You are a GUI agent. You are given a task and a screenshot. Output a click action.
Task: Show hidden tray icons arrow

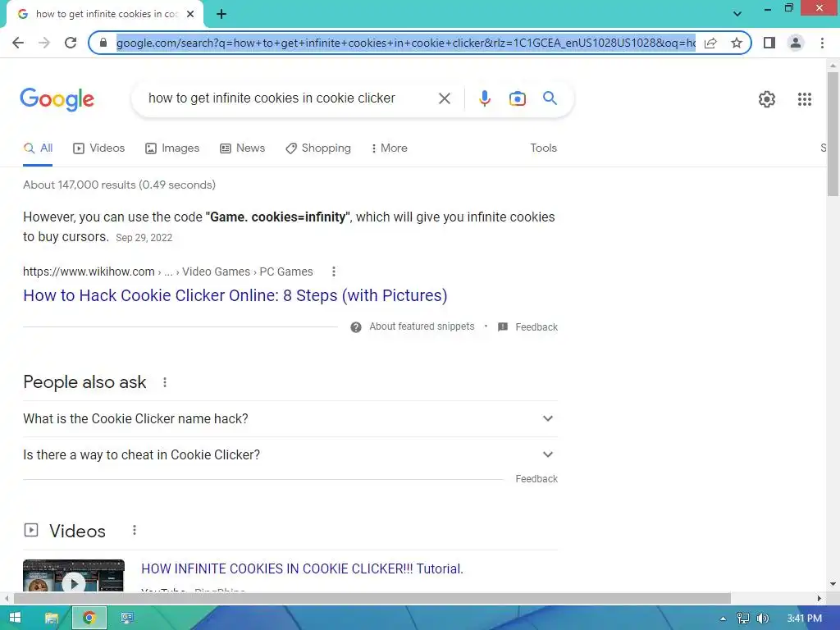tap(723, 619)
